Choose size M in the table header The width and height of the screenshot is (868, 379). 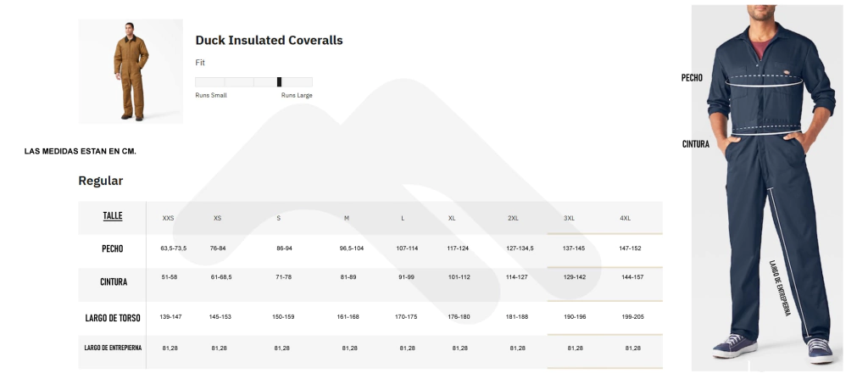tap(347, 218)
